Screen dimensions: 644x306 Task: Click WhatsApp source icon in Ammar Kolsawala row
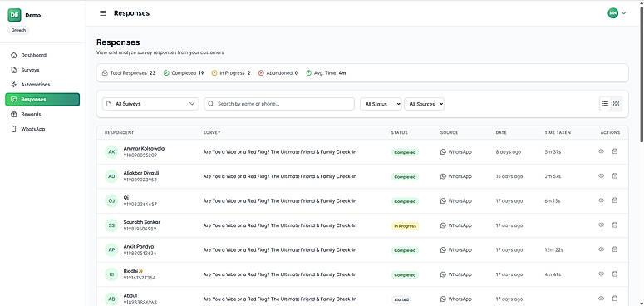point(443,152)
